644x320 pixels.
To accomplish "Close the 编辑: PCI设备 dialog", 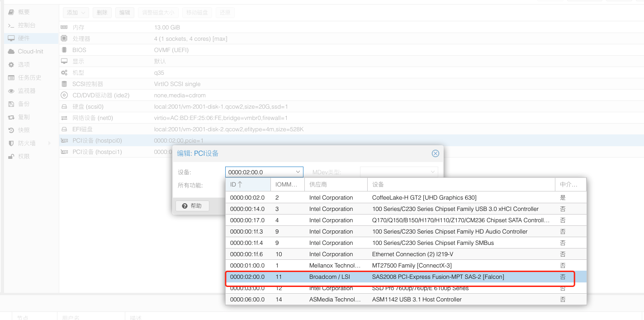I will tap(435, 153).
